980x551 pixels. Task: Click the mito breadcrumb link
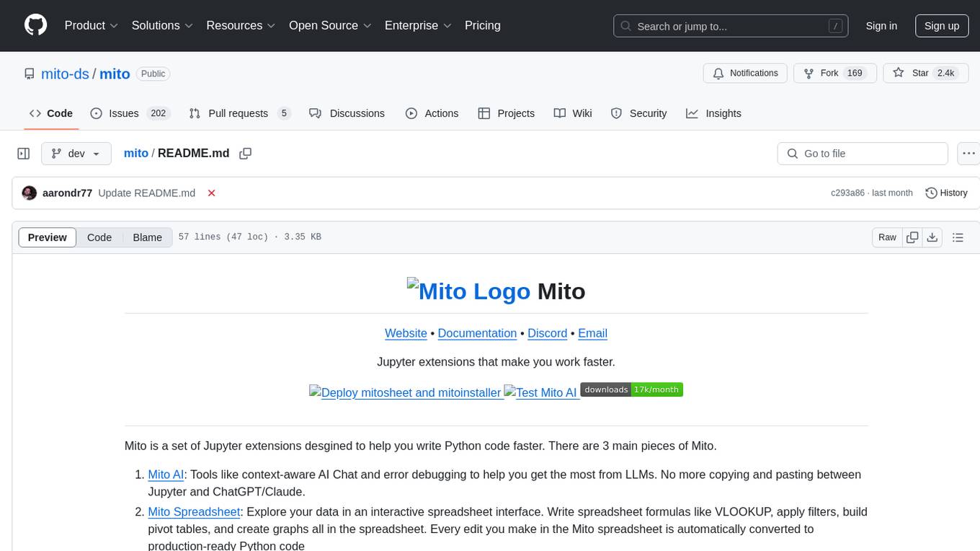136,154
